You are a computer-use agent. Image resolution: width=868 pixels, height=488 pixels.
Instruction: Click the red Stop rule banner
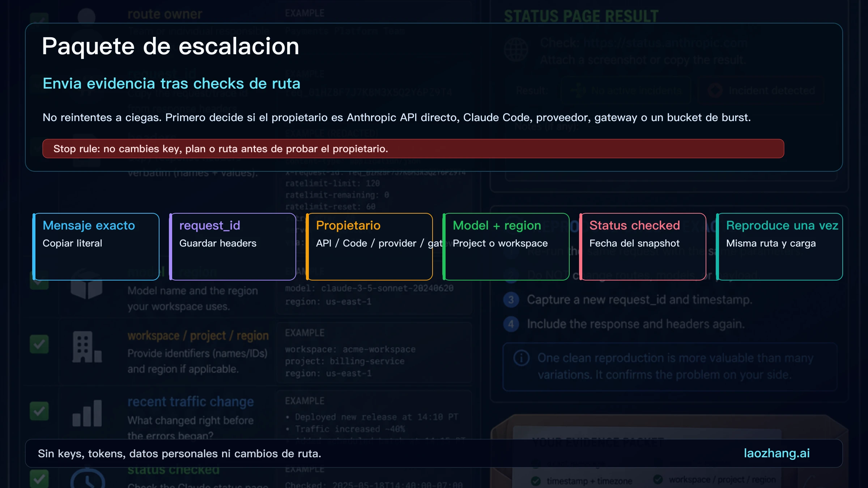click(413, 149)
